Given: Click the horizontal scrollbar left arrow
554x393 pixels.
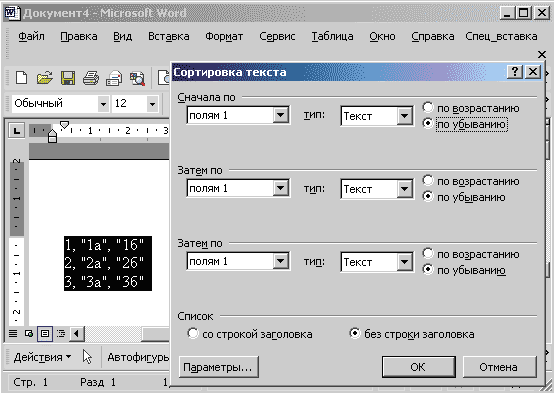Looking at the screenshot, I should [77, 333].
